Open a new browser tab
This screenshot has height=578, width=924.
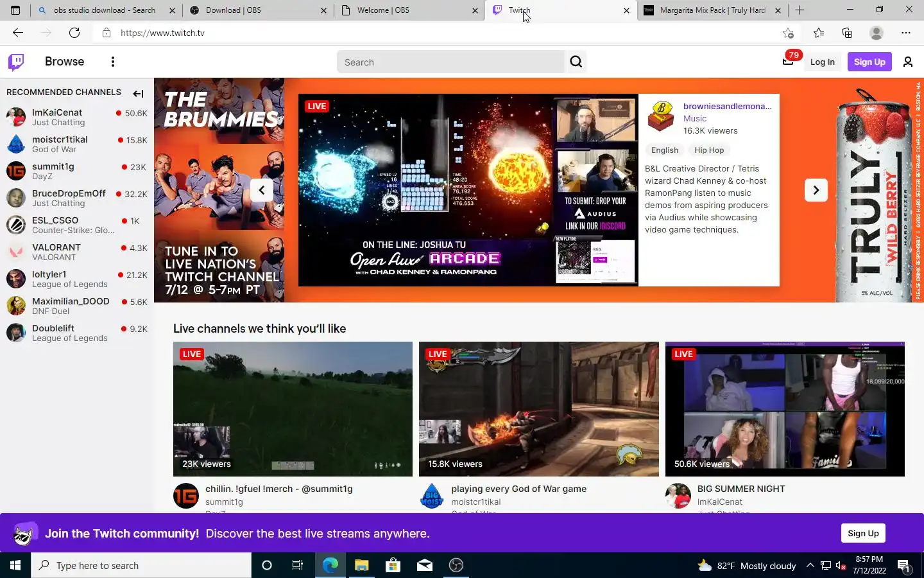coord(800,10)
